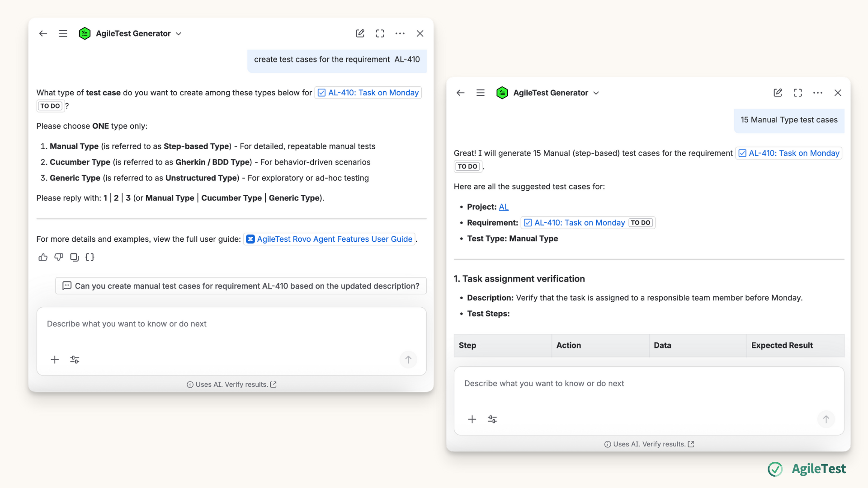Open more options in the right window

tap(818, 93)
